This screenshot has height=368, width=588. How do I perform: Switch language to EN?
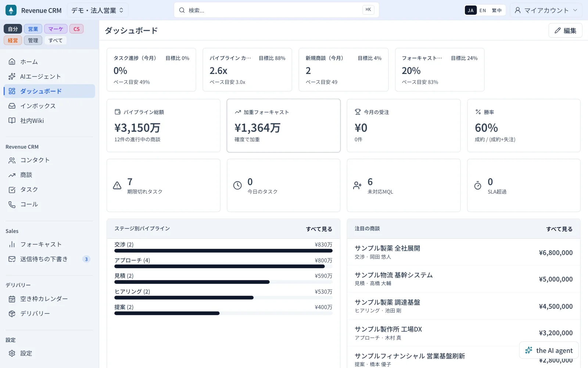[x=483, y=10]
